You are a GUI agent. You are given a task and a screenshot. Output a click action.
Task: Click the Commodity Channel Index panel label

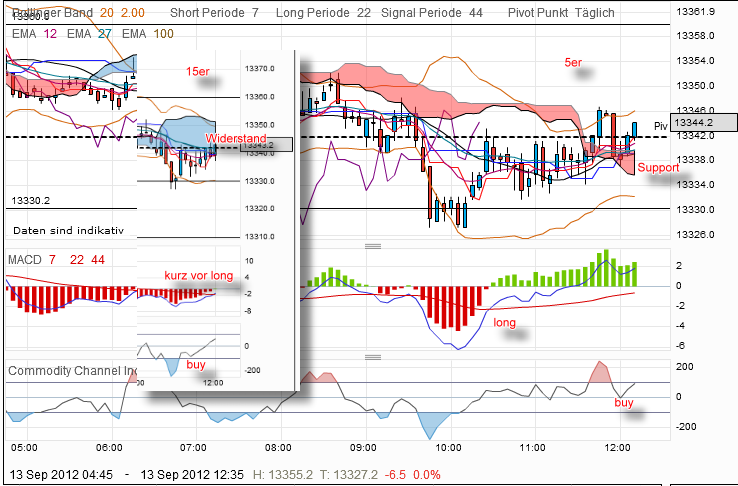click(x=72, y=371)
